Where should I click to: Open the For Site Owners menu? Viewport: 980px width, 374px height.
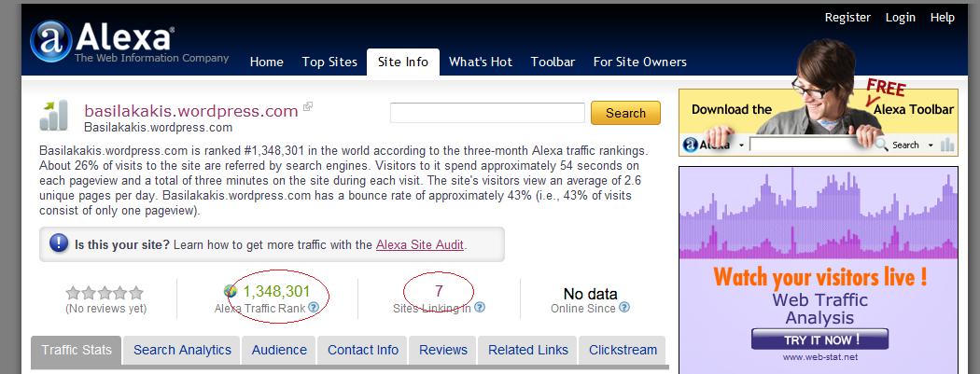tap(639, 62)
